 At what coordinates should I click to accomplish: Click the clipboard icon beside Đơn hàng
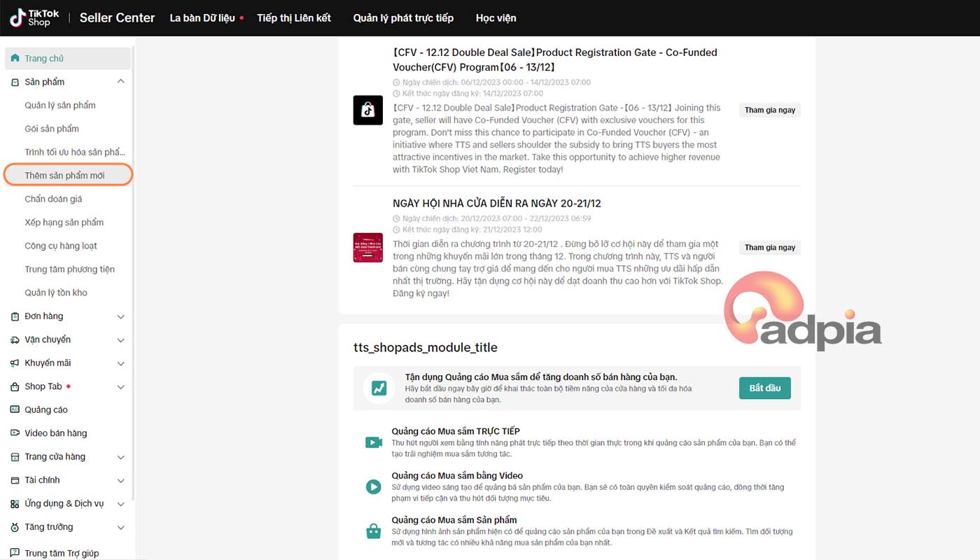(x=15, y=316)
